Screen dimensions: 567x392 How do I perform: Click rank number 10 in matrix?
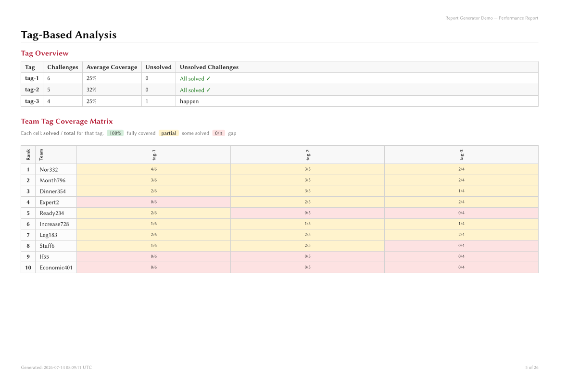coord(28,267)
